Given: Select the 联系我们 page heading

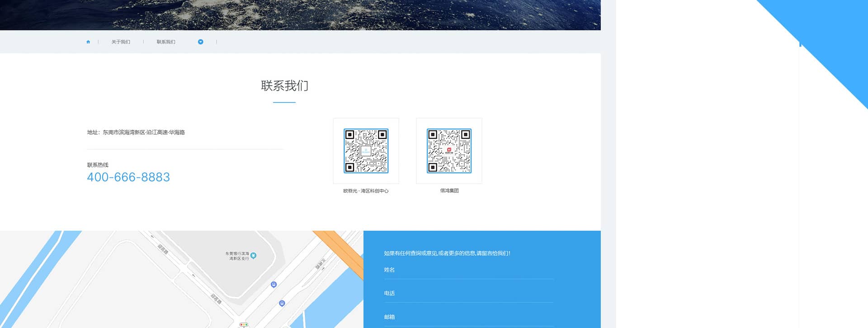Looking at the screenshot, I should pyautogui.click(x=284, y=86).
